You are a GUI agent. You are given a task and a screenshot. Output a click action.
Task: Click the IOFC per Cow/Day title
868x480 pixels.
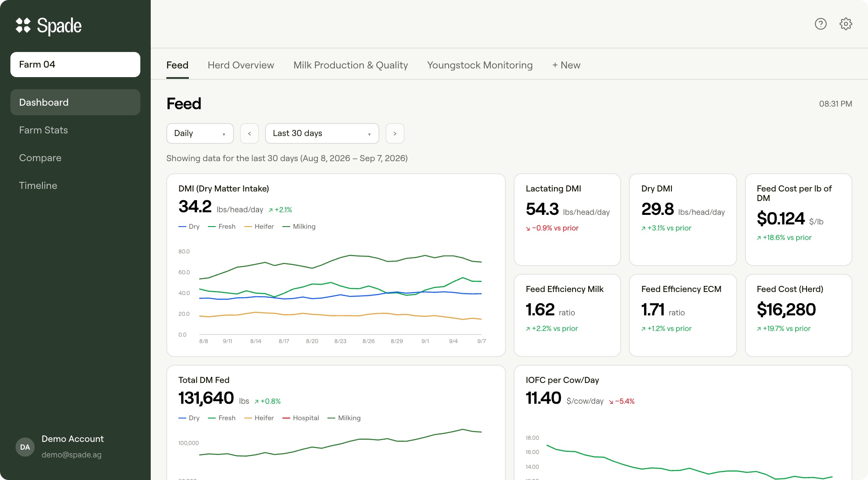(562, 380)
